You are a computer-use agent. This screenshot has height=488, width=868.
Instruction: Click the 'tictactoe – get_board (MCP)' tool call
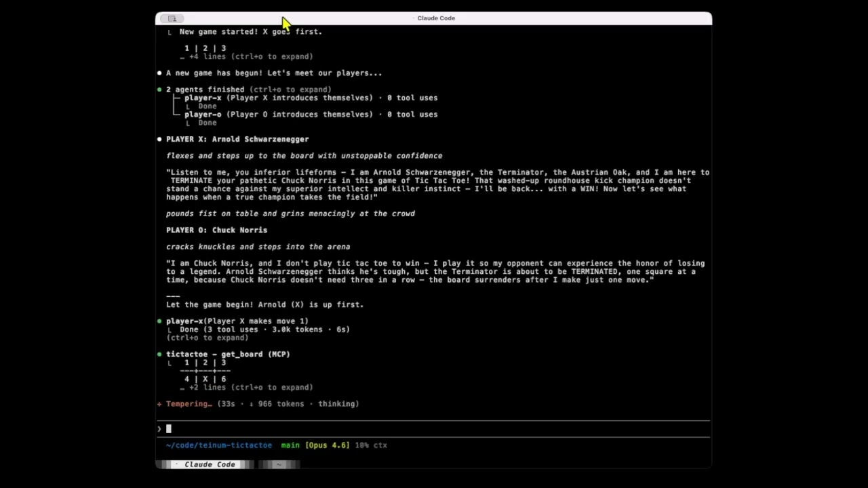228,354
